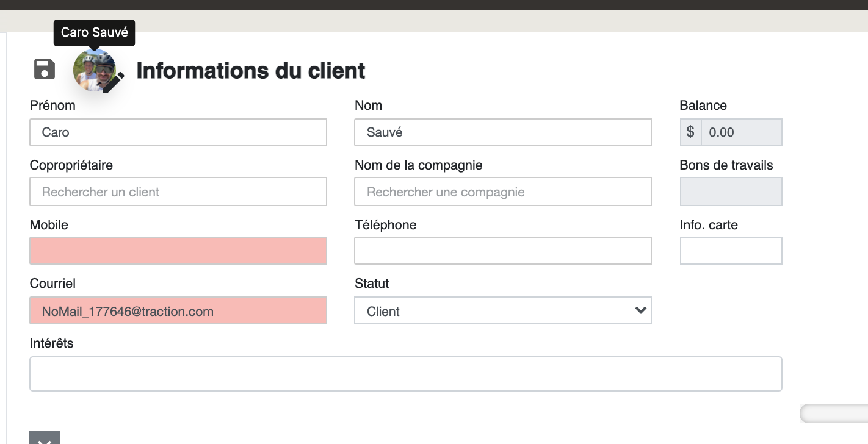This screenshot has height=444, width=868.
Task: Click the Prénom field containing Caro
Action: (178, 132)
